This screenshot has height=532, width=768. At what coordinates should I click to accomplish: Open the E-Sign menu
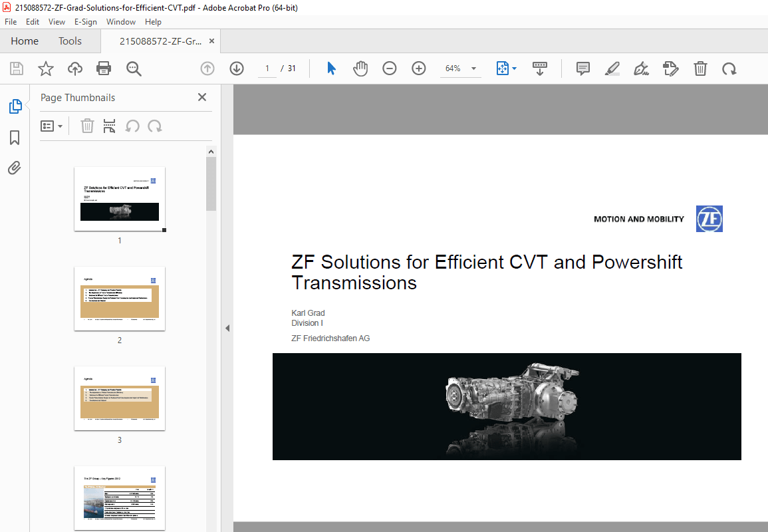[86, 21]
